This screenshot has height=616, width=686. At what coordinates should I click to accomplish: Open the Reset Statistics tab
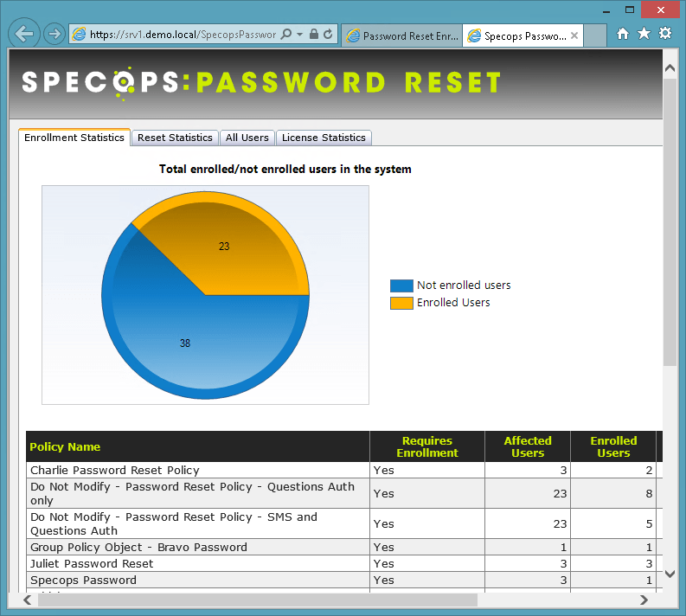click(175, 138)
